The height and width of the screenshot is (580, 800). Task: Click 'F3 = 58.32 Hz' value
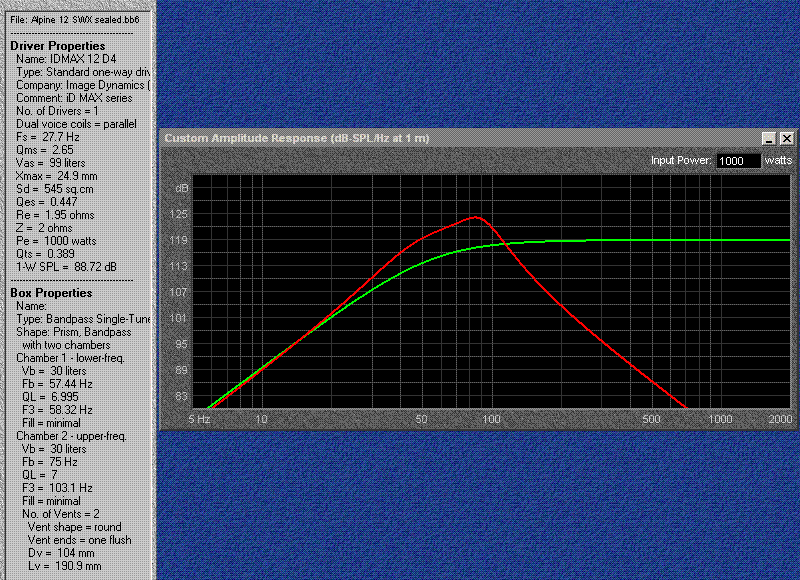57,410
